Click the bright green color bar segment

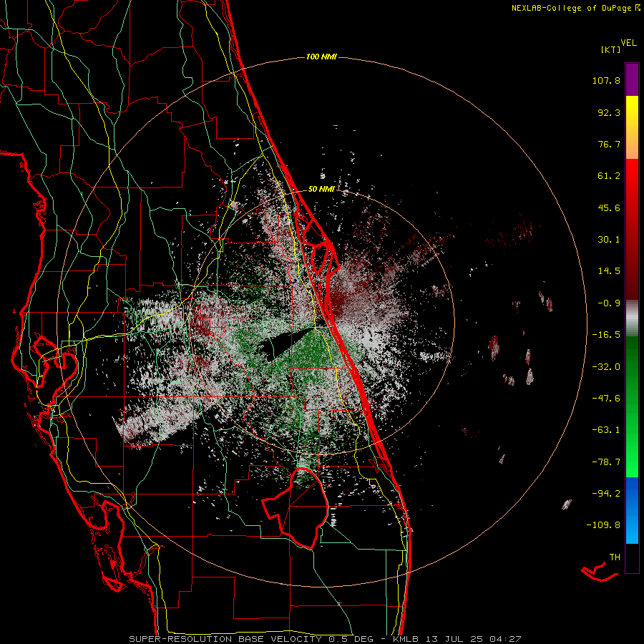click(x=632, y=406)
